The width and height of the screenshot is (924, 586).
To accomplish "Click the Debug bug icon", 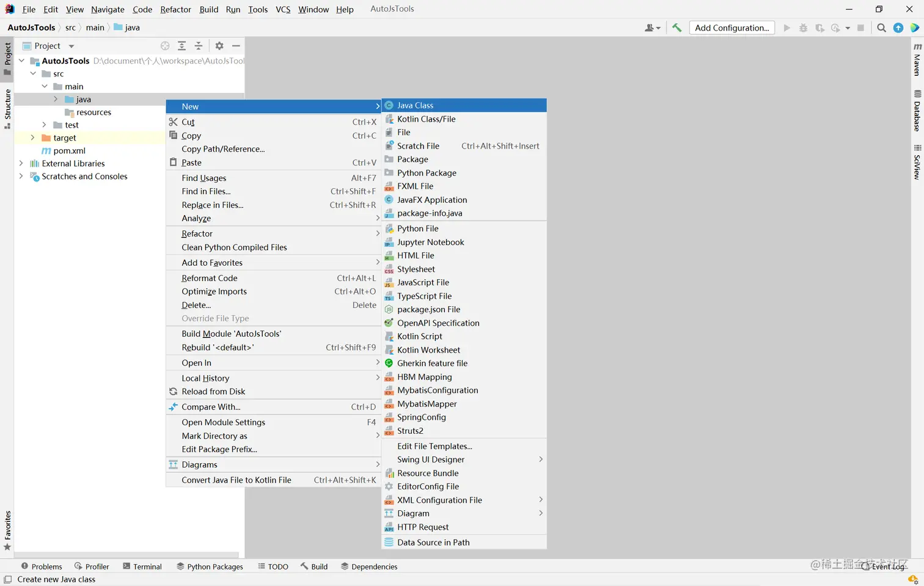I will (x=803, y=27).
